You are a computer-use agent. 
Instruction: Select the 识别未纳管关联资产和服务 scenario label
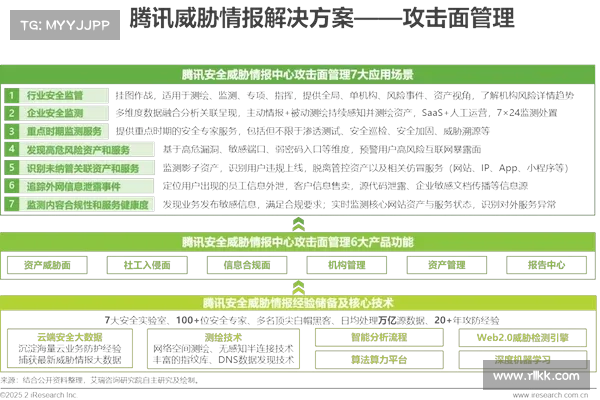(87, 168)
